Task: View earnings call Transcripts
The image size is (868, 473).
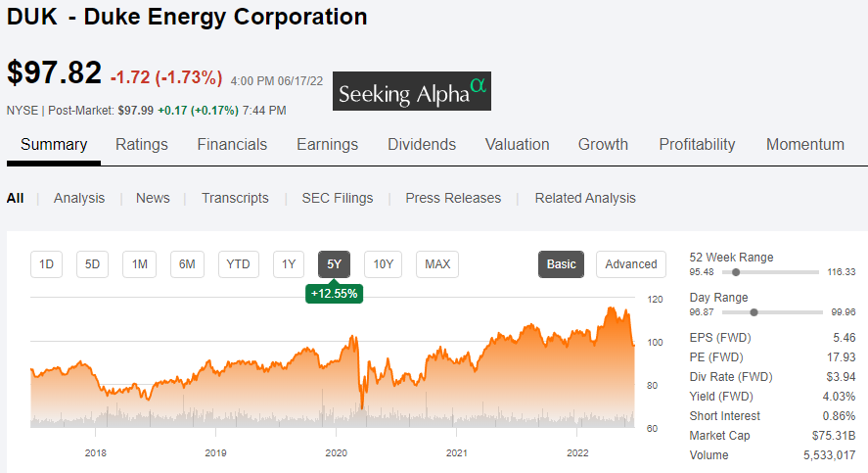Action: pyautogui.click(x=235, y=198)
